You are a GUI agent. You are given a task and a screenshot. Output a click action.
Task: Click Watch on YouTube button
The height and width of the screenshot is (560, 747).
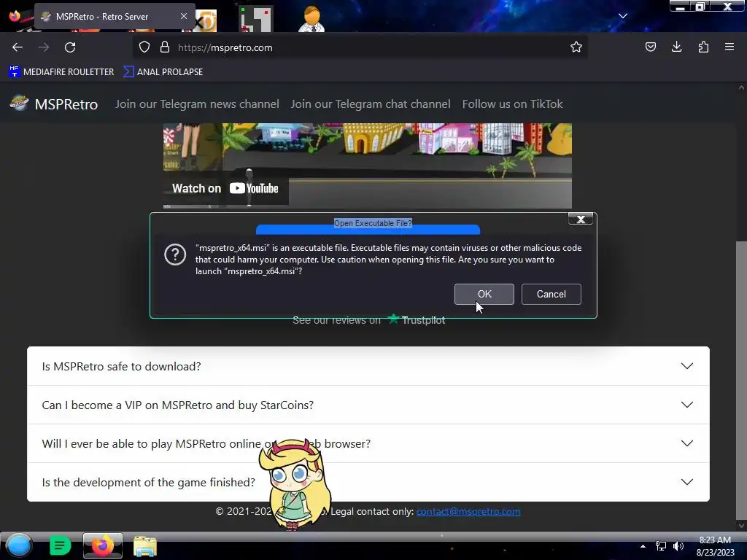[225, 188]
